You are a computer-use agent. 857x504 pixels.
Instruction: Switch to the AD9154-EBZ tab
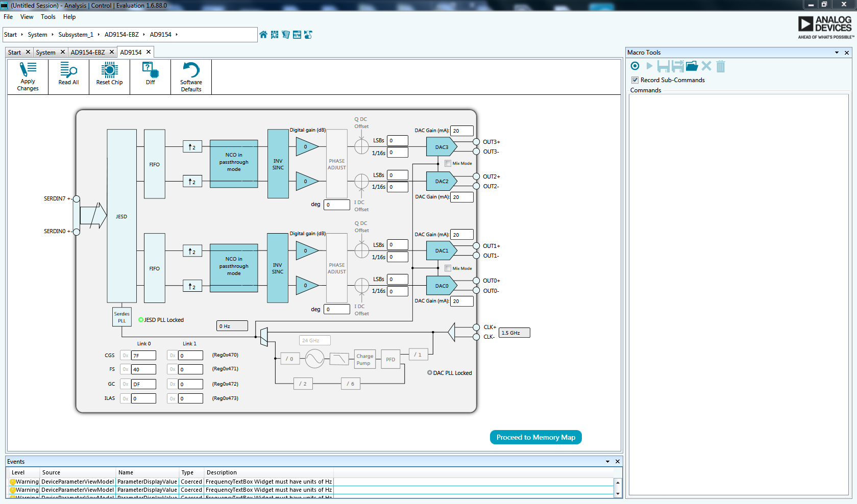88,52
